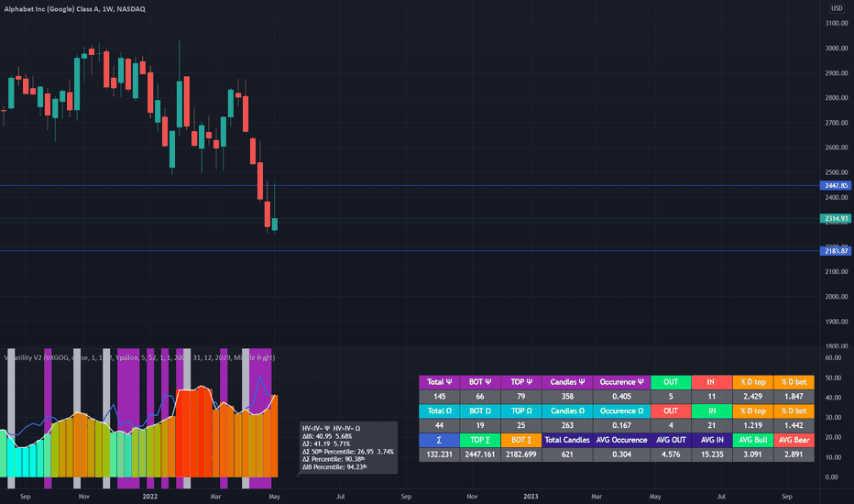Image resolution: width=854 pixels, height=504 pixels.
Task: Click the green AVG Bull cell
Action: pos(752,440)
